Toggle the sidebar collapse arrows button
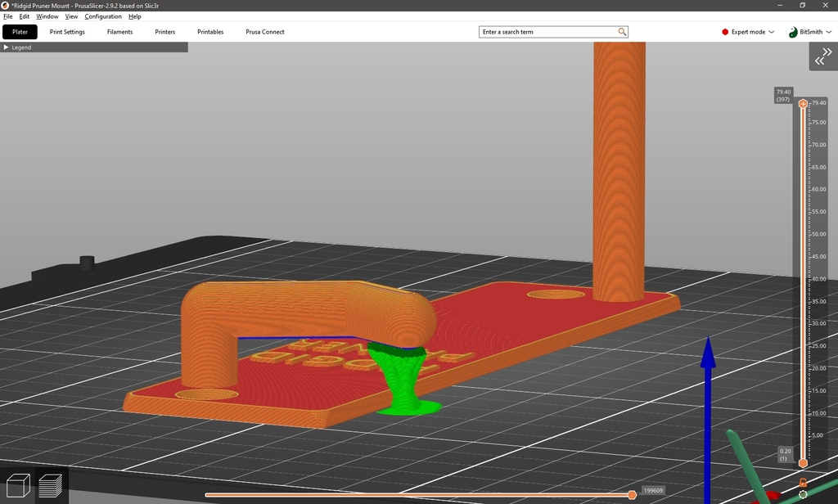This screenshot has height=504, width=838. tap(823, 56)
